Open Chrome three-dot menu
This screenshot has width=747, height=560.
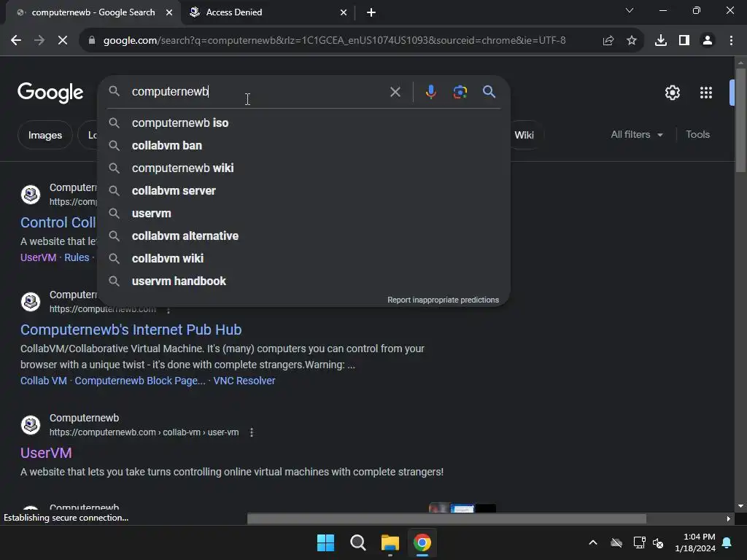[731, 41]
